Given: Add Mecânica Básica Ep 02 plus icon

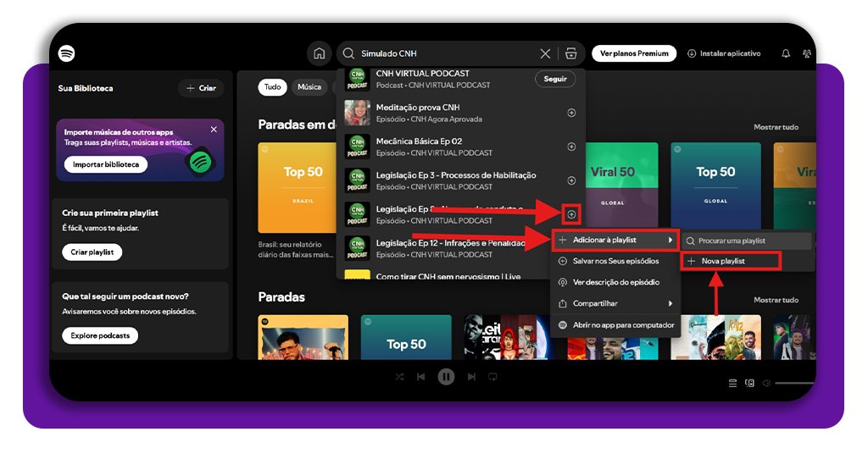Looking at the screenshot, I should pyautogui.click(x=572, y=147).
